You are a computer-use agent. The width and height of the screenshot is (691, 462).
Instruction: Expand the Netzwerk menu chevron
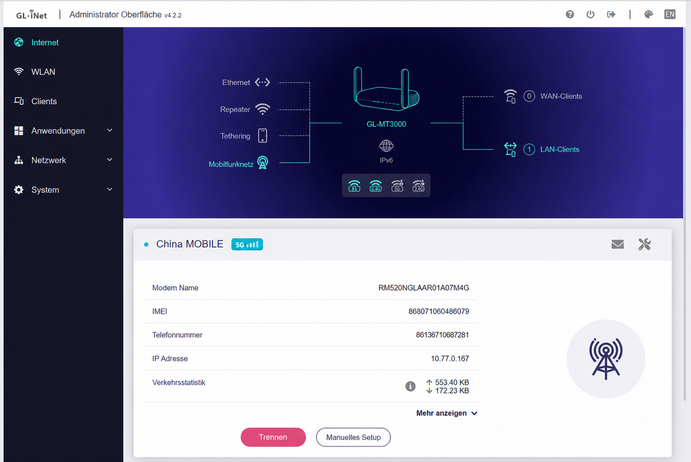point(110,160)
